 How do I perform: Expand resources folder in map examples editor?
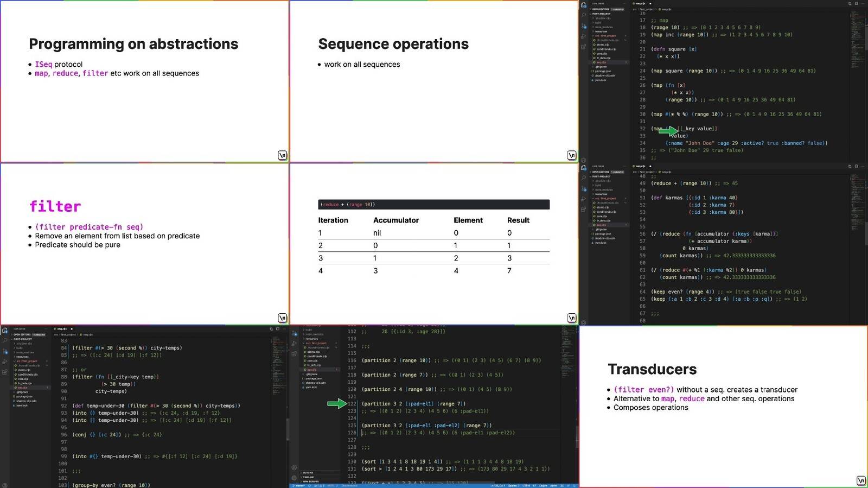coord(600,31)
